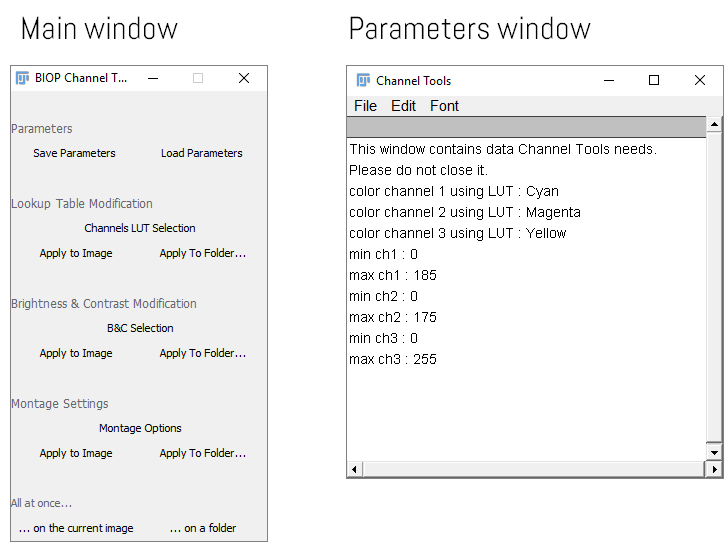
Task: Open the B&C Selection dialog
Action: click(140, 328)
